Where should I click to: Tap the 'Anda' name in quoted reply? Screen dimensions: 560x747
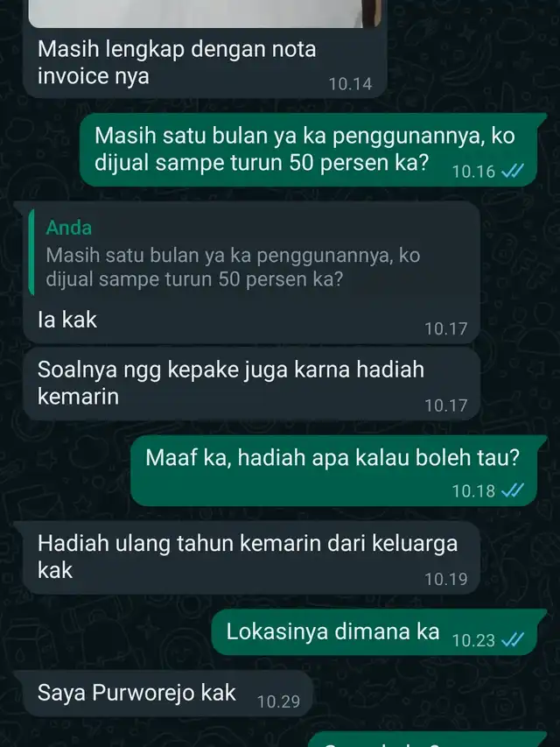pyautogui.click(x=69, y=228)
